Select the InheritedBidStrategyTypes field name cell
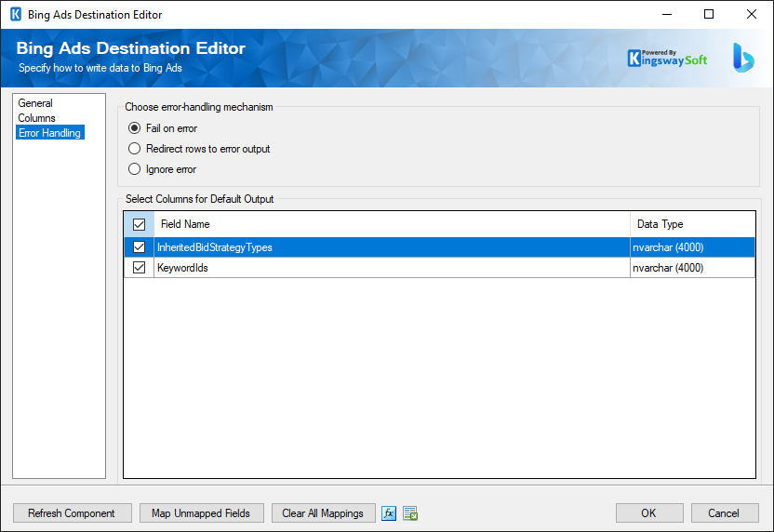 click(392, 247)
